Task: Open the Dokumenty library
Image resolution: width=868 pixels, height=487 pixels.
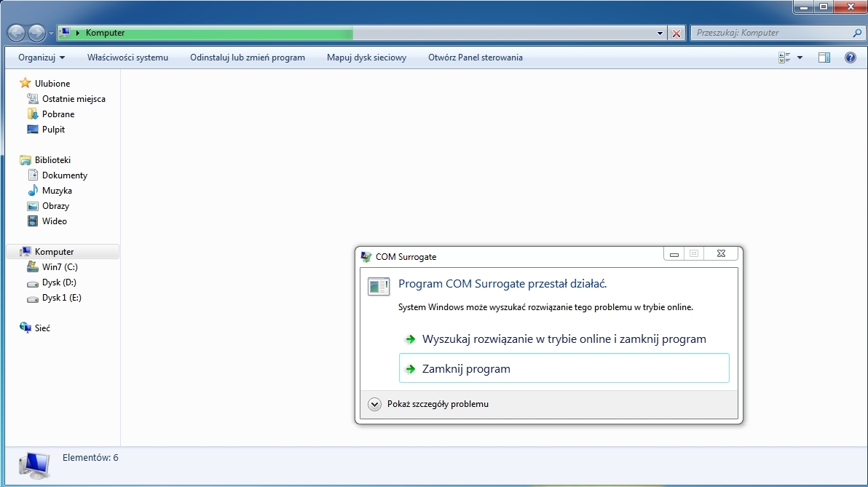Action: [x=65, y=175]
